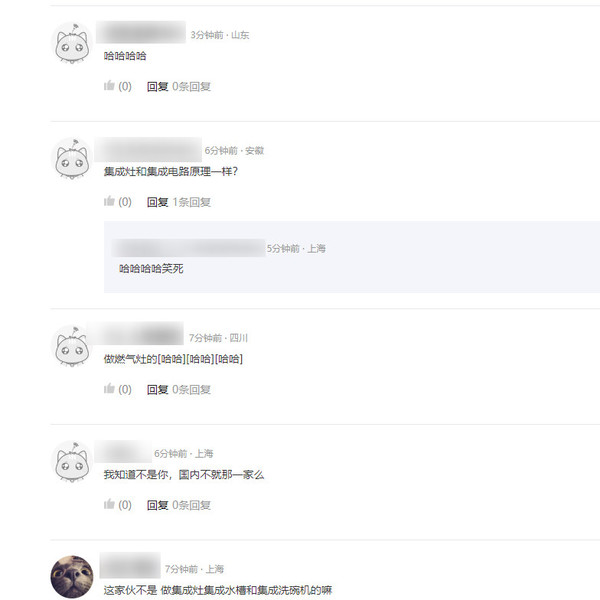
Task: Open blurred username of 山东 commenter
Action: (141, 32)
